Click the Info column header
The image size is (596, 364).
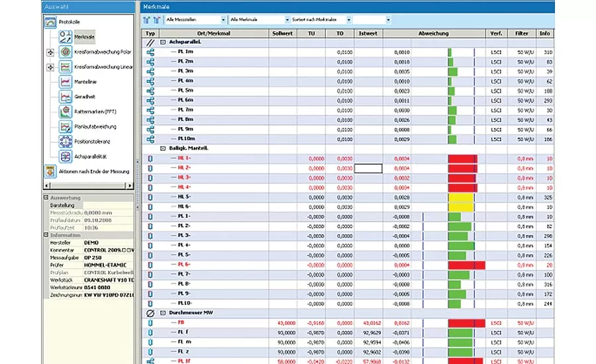pos(545,34)
